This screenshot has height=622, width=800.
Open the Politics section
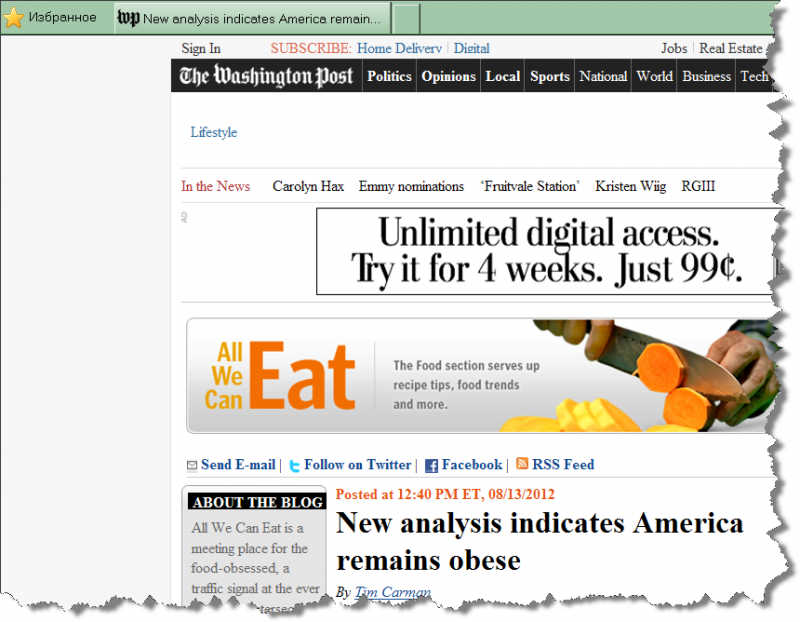pos(389,76)
